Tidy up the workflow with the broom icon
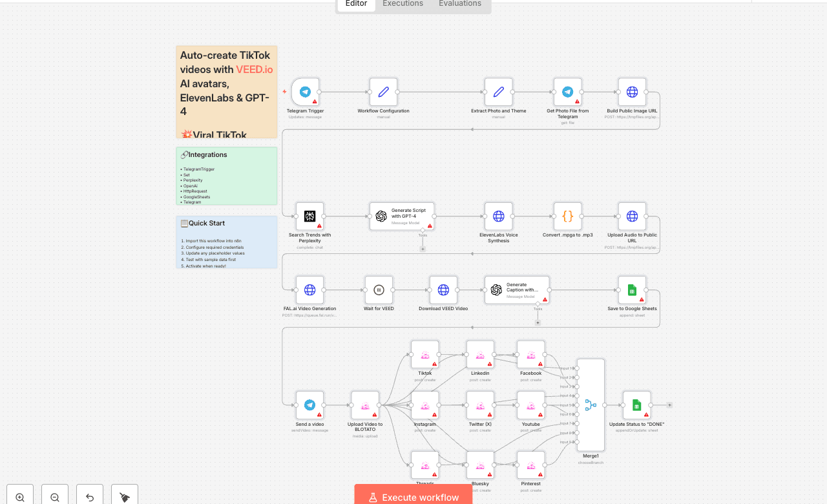 124,495
